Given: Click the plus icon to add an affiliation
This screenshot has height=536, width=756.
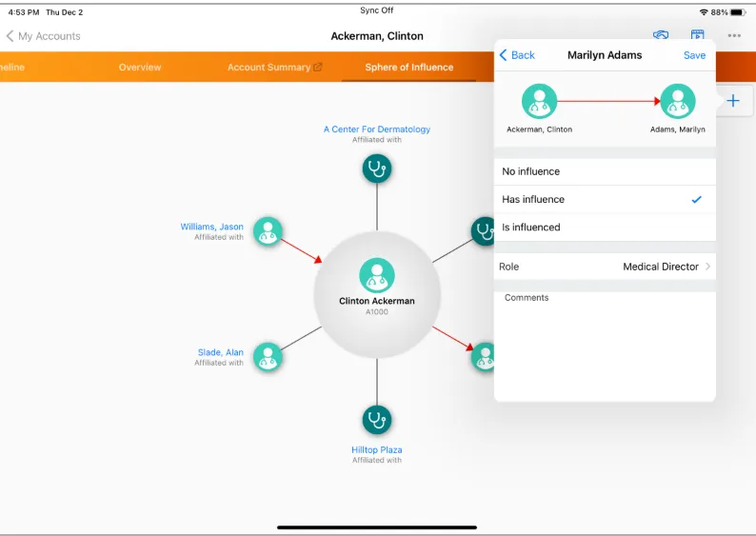Looking at the screenshot, I should tap(733, 101).
